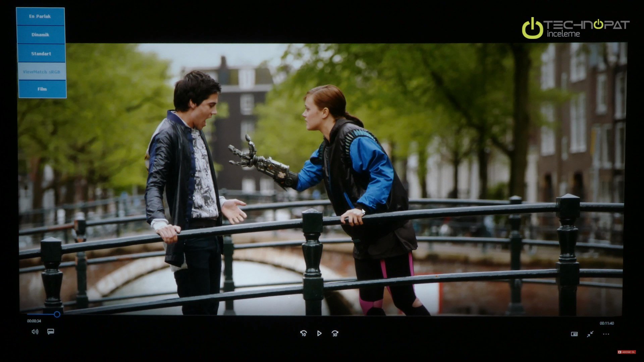Open the three-dot more options menu
The height and width of the screenshot is (362, 644).
pyautogui.click(x=606, y=334)
